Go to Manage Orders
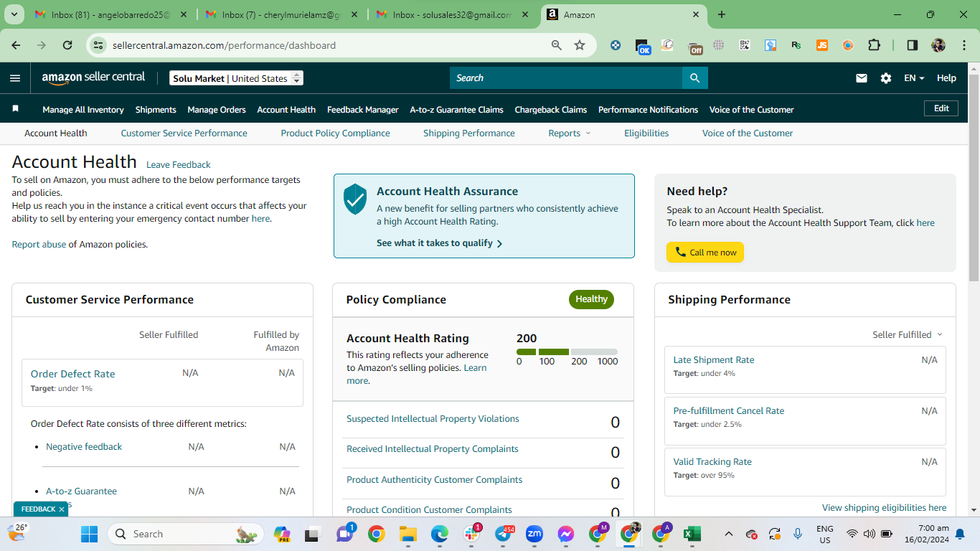The width and height of the screenshot is (980, 551). coord(217,110)
